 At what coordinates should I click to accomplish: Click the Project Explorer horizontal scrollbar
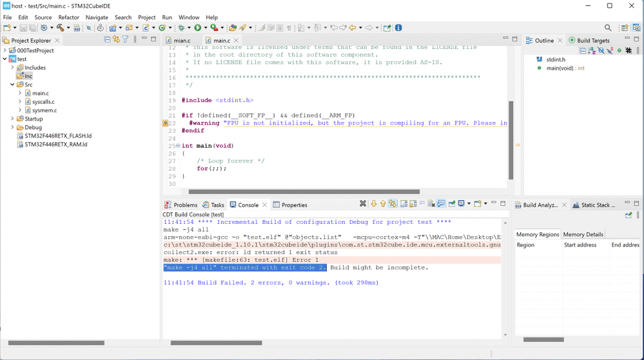click(x=56, y=343)
